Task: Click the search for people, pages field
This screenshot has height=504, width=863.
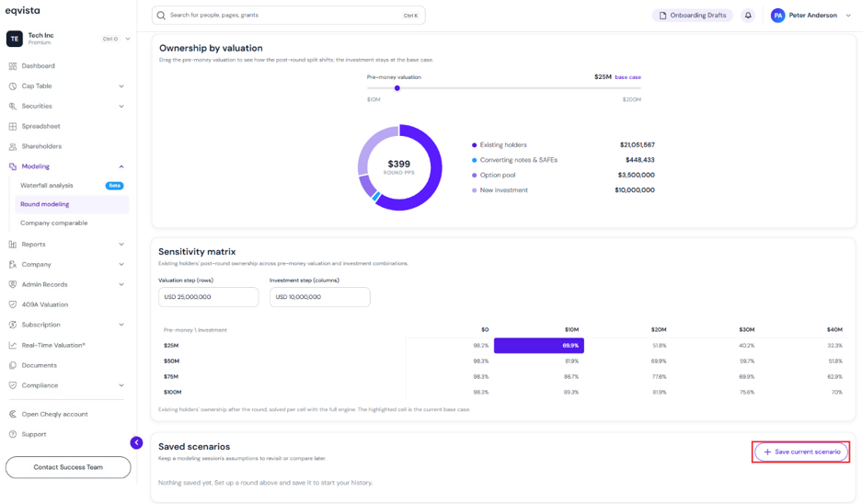Action: click(288, 16)
